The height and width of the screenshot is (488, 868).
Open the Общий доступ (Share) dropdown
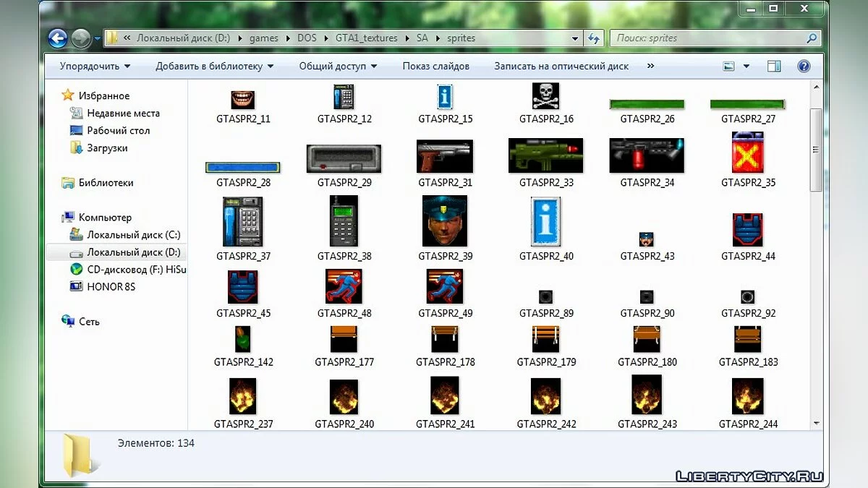(x=338, y=67)
